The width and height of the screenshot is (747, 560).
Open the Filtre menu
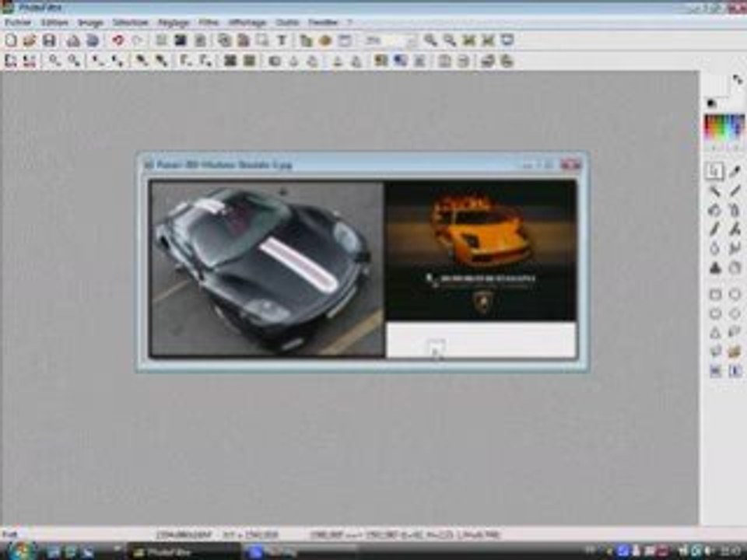click(x=209, y=23)
